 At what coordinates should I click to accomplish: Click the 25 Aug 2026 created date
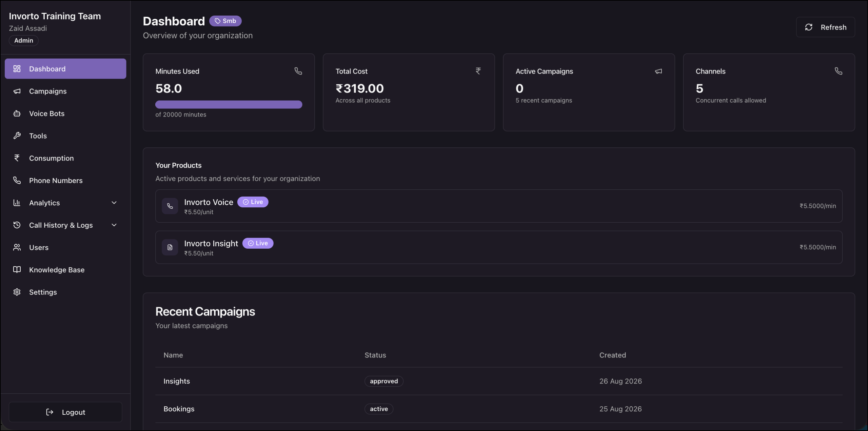pyautogui.click(x=620, y=409)
